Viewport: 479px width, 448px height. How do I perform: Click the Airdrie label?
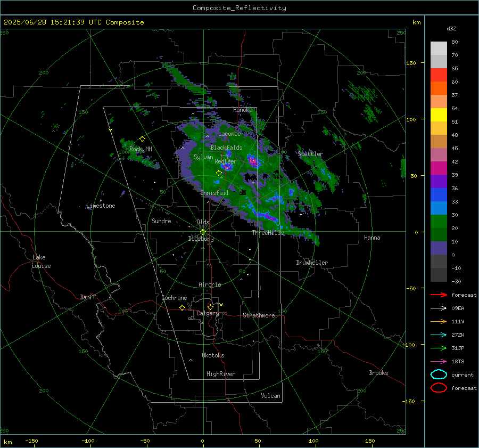click(210, 284)
